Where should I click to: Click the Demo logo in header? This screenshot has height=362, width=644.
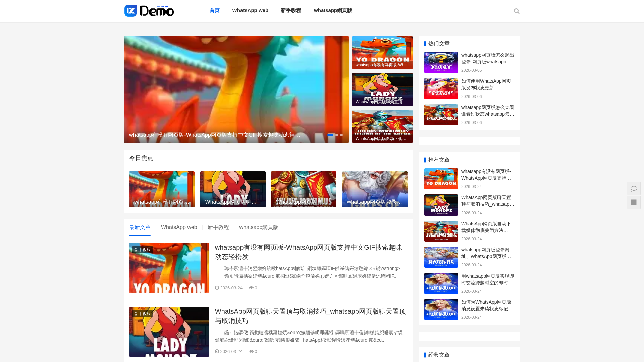(149, 11)
